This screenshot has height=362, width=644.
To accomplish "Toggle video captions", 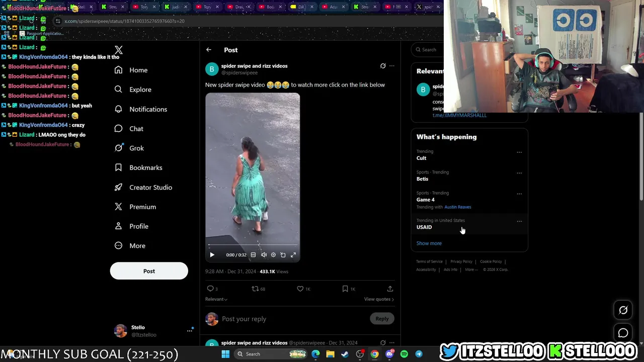I will [253, 255].
